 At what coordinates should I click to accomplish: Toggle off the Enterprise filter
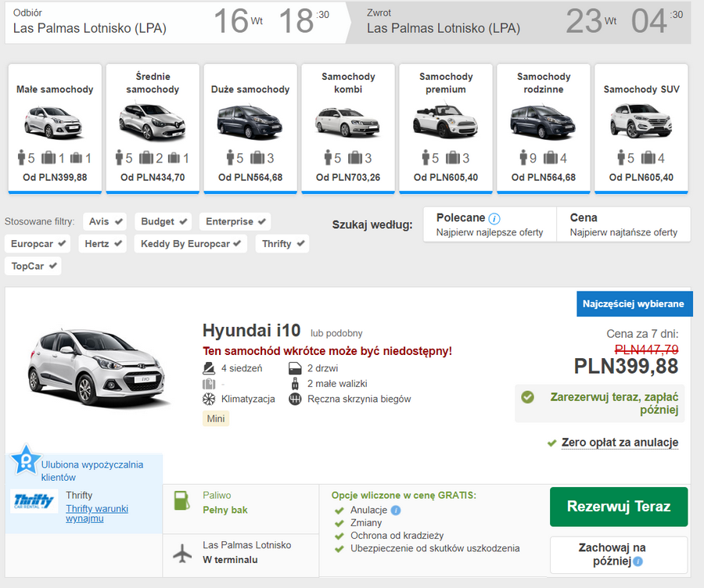click(235, 221)
